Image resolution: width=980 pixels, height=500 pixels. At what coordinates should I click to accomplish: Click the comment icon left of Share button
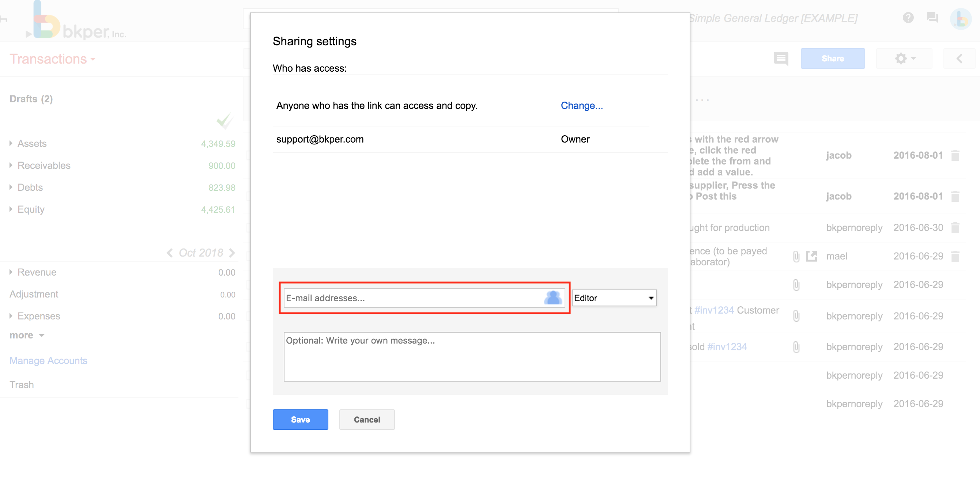point(781,58)
